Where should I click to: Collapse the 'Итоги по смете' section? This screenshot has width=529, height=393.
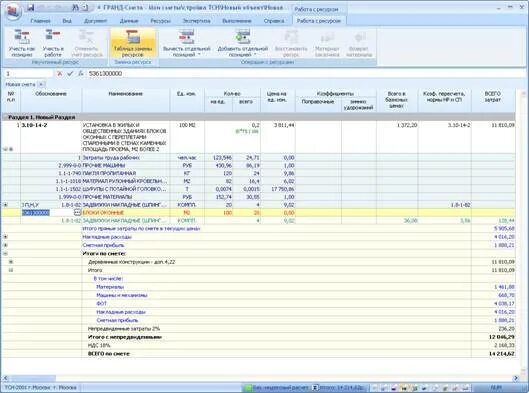coord(5,254)
